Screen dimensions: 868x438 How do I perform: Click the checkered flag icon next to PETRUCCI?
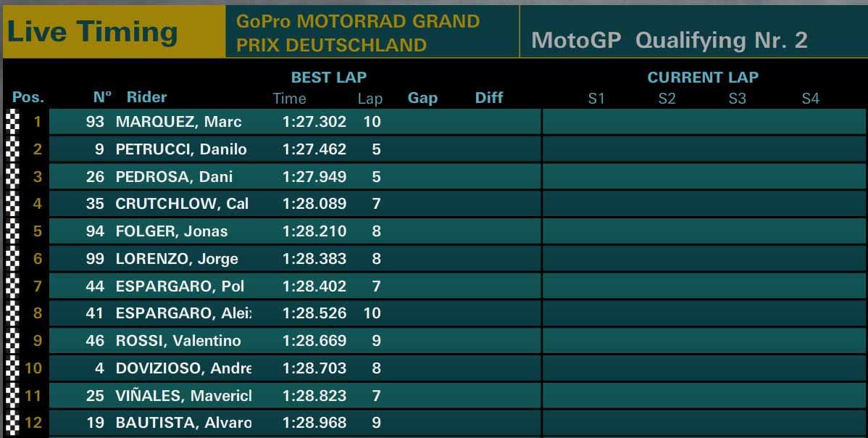click(x=13, y=149)
